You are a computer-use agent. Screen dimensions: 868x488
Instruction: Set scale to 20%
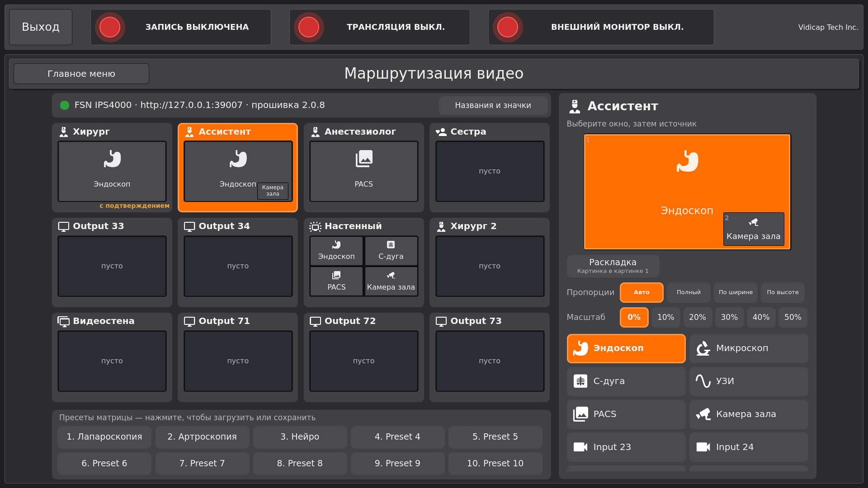coord(698,317)
